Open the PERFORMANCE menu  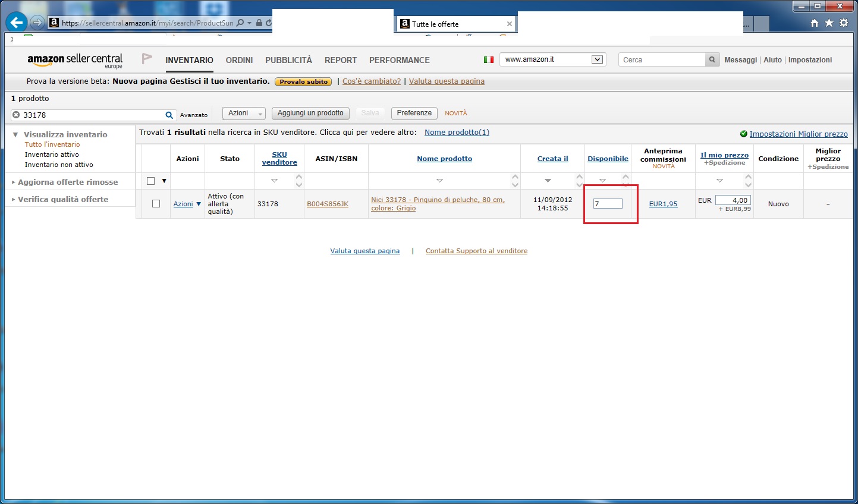pyautogui.click(x=400, y=60)
